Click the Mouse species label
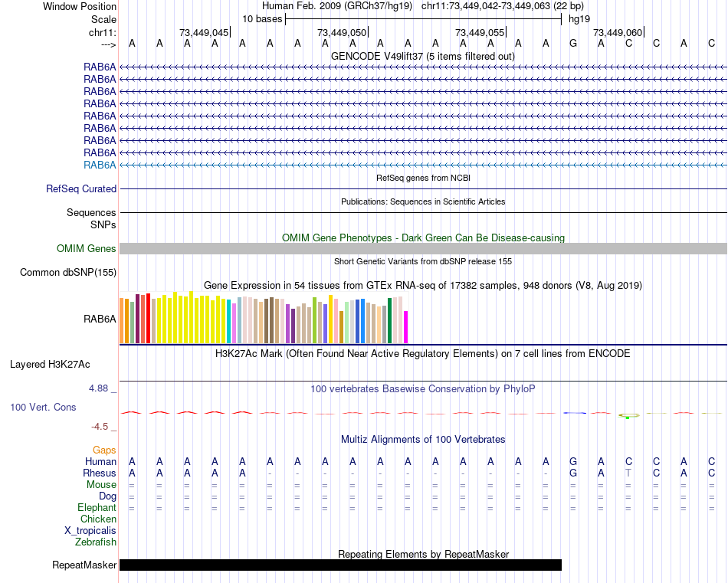The width and height of the screenshot is (728, 583). [x=101, y=485]
